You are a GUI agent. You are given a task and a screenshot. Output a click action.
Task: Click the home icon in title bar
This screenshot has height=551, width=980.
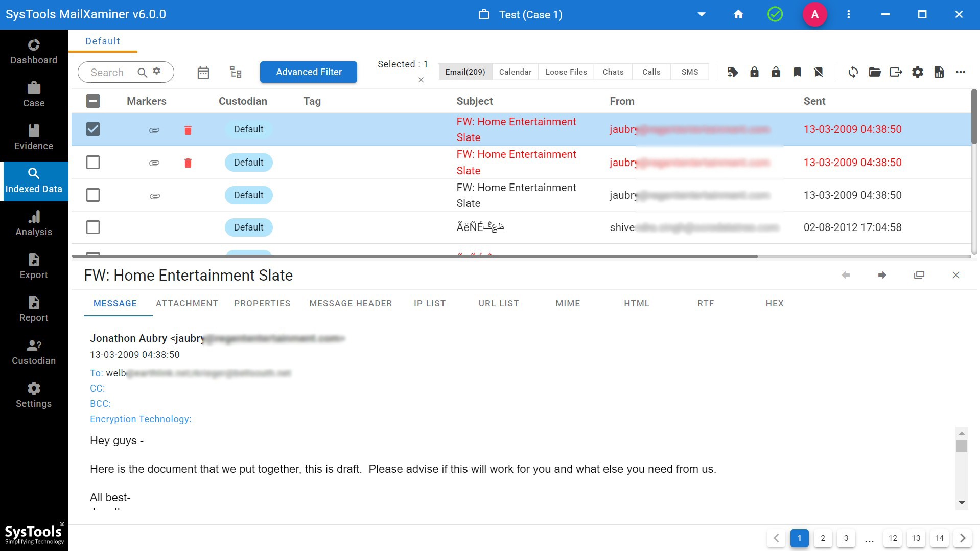coord(738,14)
